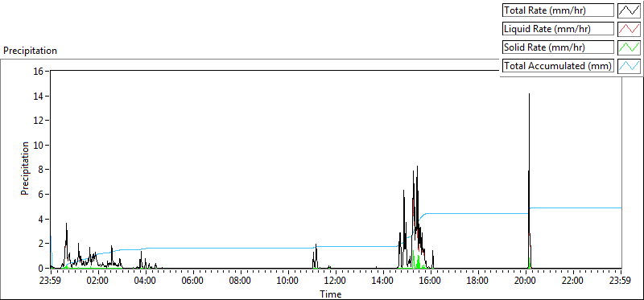Click the 0 value on the Y axis
644x300 pixels.
coord(42,269)
